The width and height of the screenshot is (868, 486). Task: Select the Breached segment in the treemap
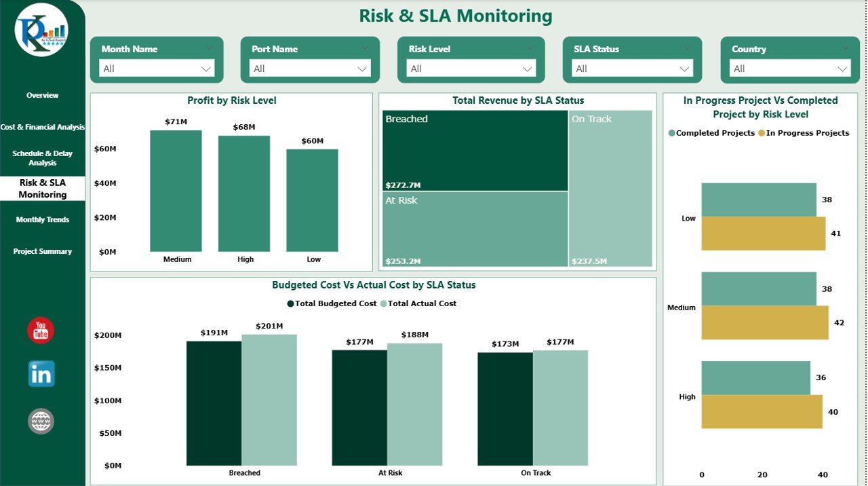(x=475, y=149)
